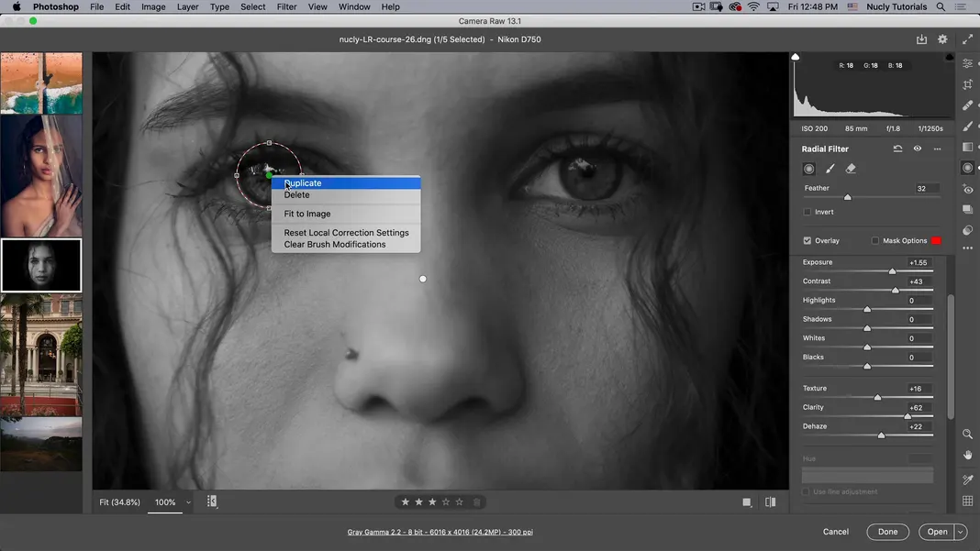Select the Spot Removal bandage tool
This screenshot has width=980, height=551.
coord(967,105)
